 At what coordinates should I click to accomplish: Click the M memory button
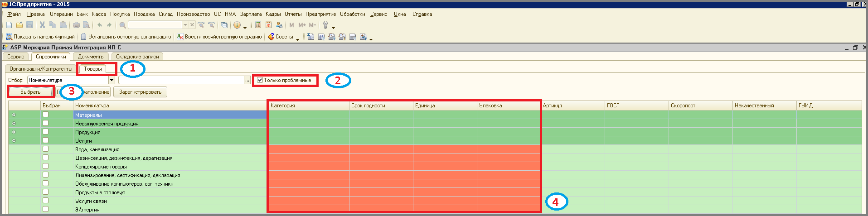click(x=291, y=25)
